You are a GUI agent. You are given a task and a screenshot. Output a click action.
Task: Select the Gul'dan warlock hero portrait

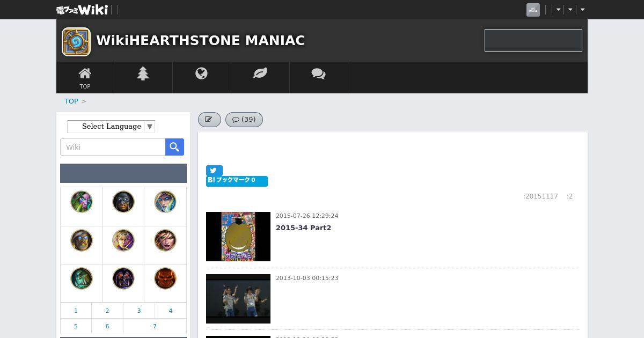point(123,278)
